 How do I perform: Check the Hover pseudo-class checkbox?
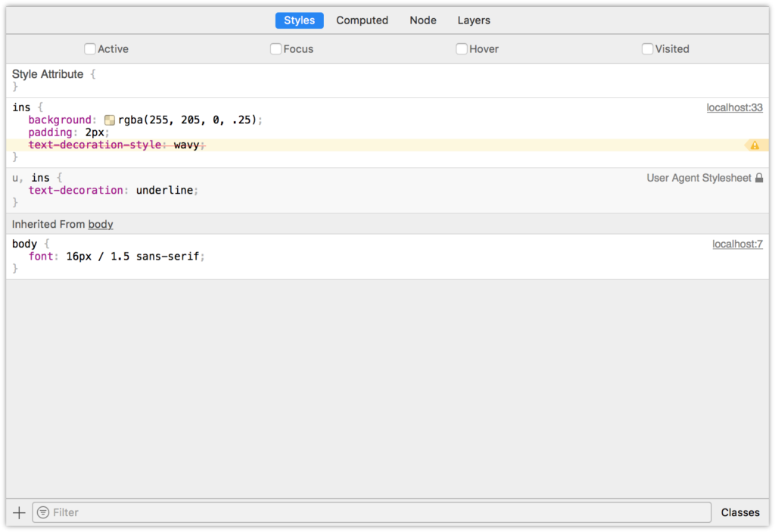[462, 49]
